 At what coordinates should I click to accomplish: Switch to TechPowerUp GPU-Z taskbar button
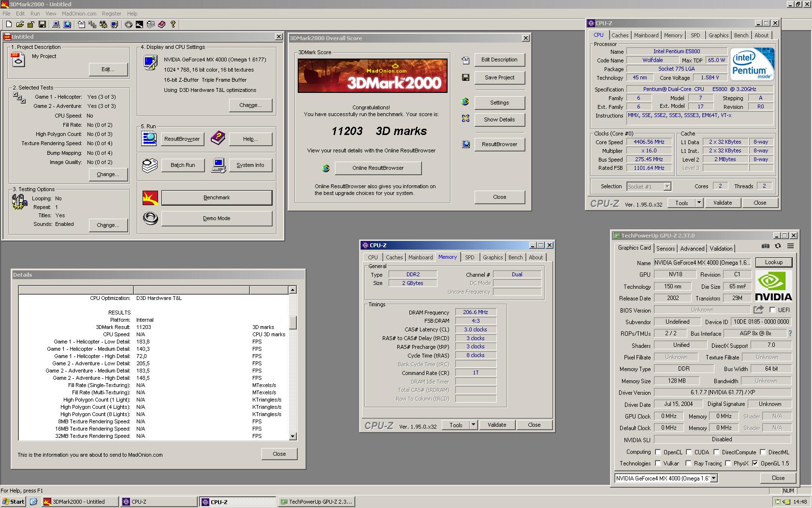[316, 502]
